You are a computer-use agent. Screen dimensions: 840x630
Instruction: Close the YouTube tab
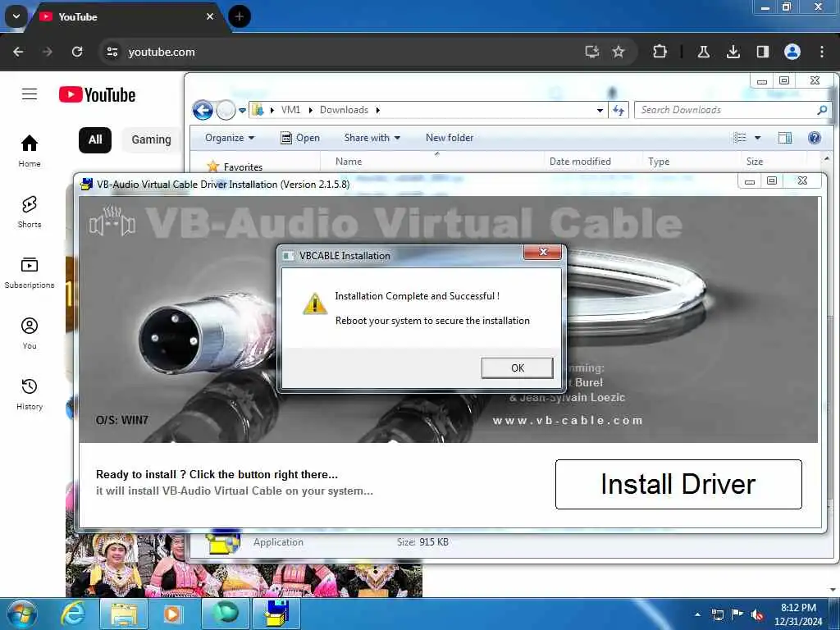pyautogui.click(x=210, y=16)
